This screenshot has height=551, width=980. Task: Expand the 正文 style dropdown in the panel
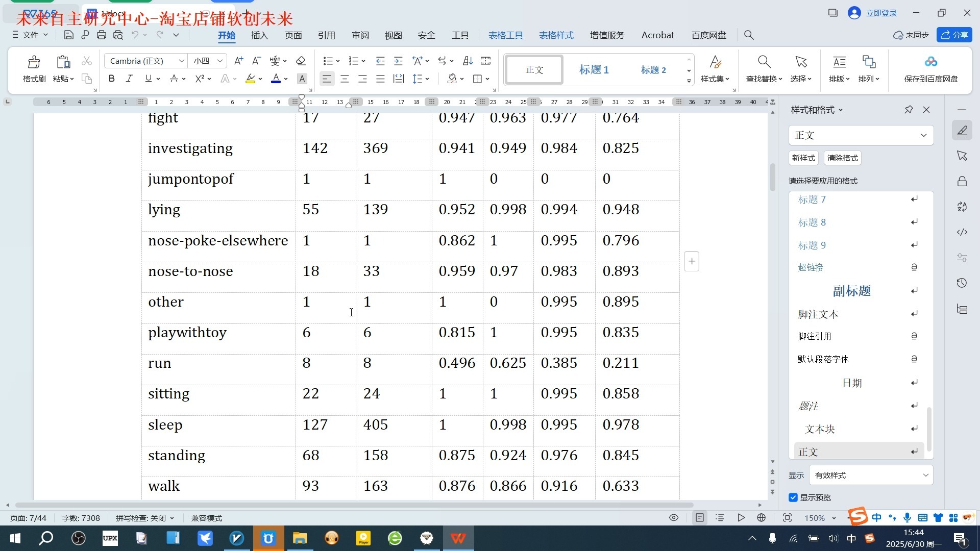923,135
